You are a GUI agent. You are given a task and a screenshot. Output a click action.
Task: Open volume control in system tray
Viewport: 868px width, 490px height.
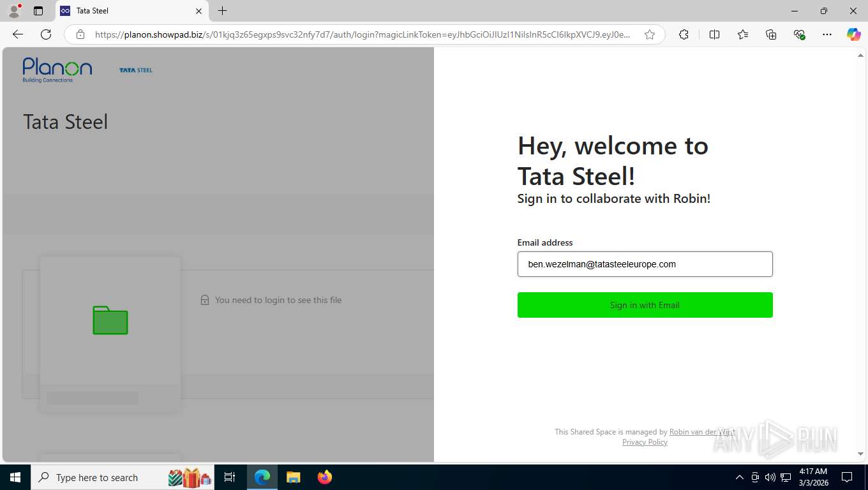click(770, 477)
